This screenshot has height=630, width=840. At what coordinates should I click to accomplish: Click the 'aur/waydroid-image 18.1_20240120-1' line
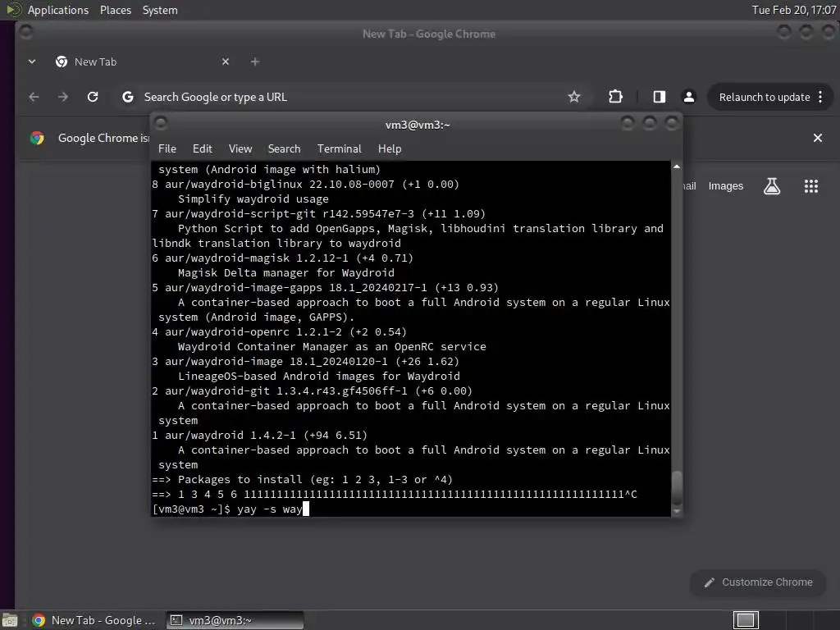point(305,362)
